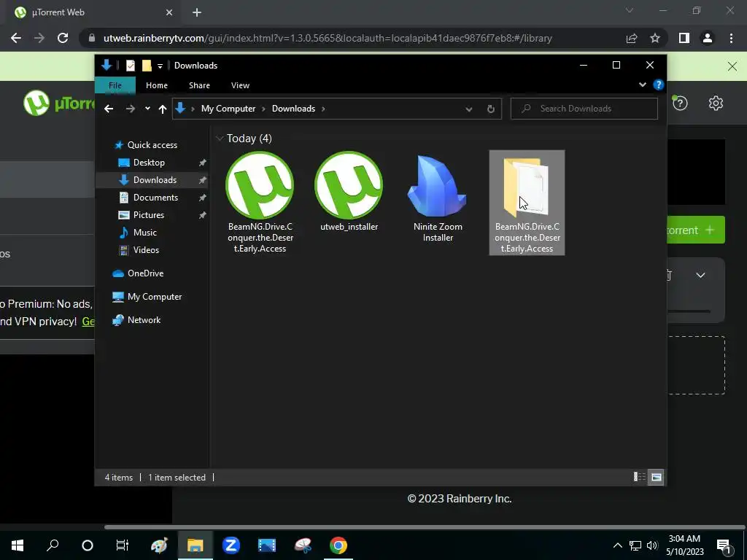Switch to details view layout

(639, 477)
